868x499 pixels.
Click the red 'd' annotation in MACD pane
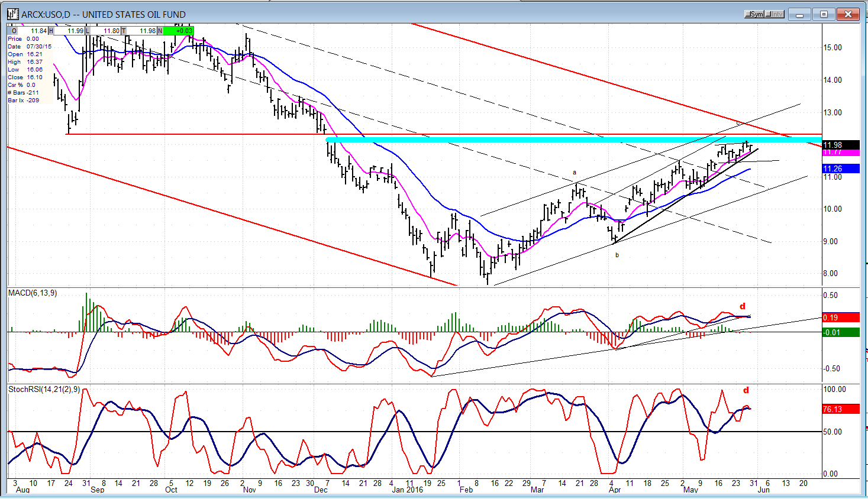point(743,306)
